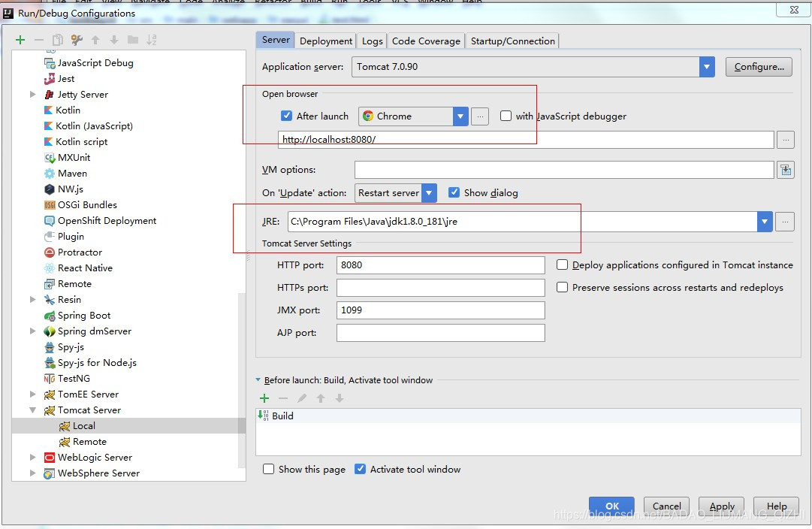Viewport: 812px width, 529px height.
Task: Collapse the Before launch section
Action: (x=258, y=379)
